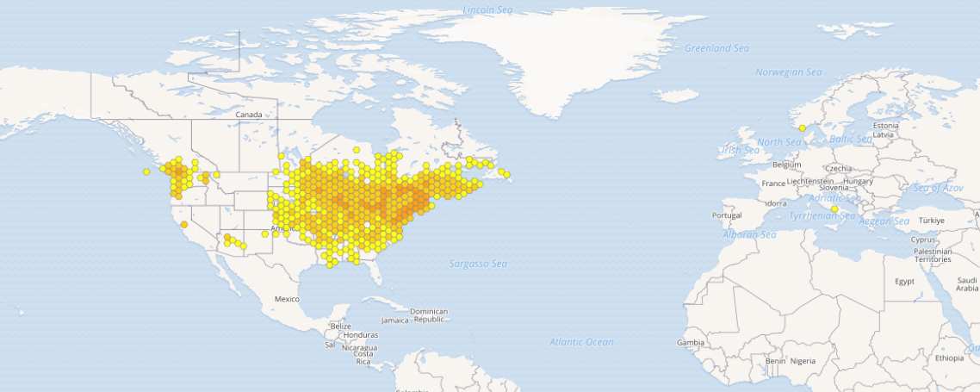Select the Norwegian Sea label

pyautogui.click(x=788, y=72)
